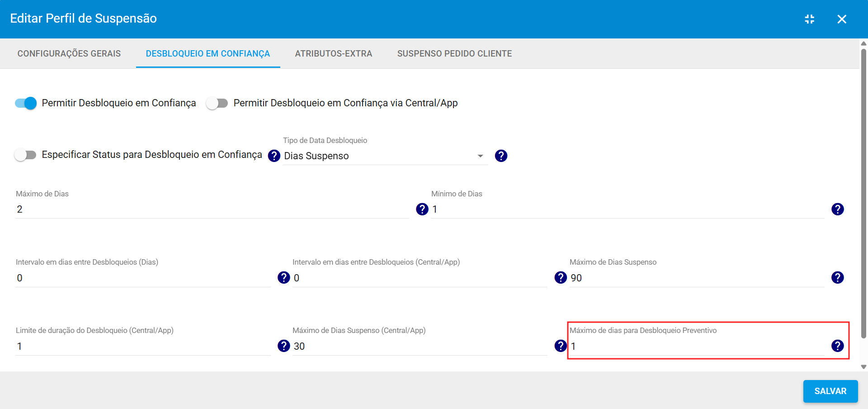Show help for Limite de duração do Desbloqueio
The height and width of the screenshot is (409, 868).
(283, 346)
